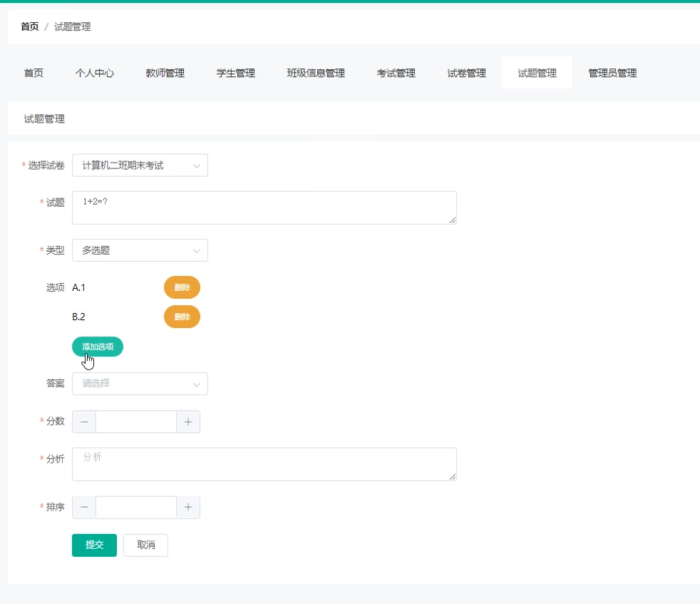
Task: Click 试题管理 breadcrumb text
Action: [72, 27]
